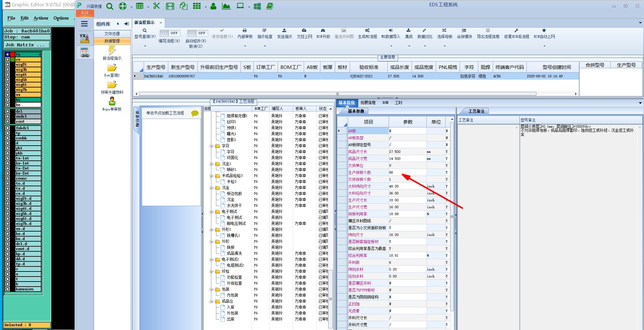Switch to the 工时 tab
The image size is (644, 330).
pos(398,103)
